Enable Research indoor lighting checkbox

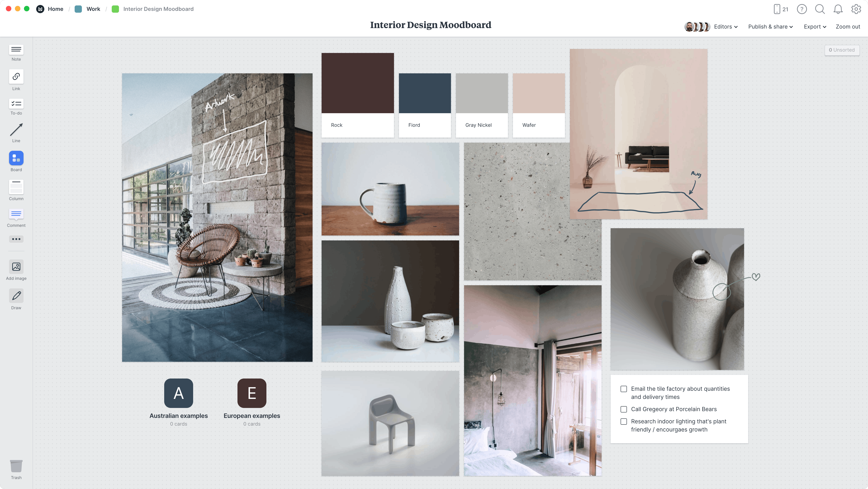tap(624, 422)
